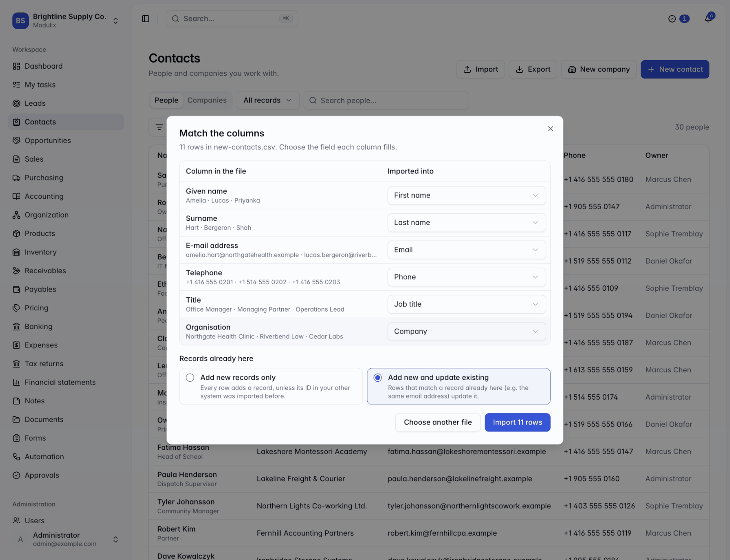This screenshot has width=730, height=560.
Task: Open the Leads section
Action: click(x=66, y=103)
